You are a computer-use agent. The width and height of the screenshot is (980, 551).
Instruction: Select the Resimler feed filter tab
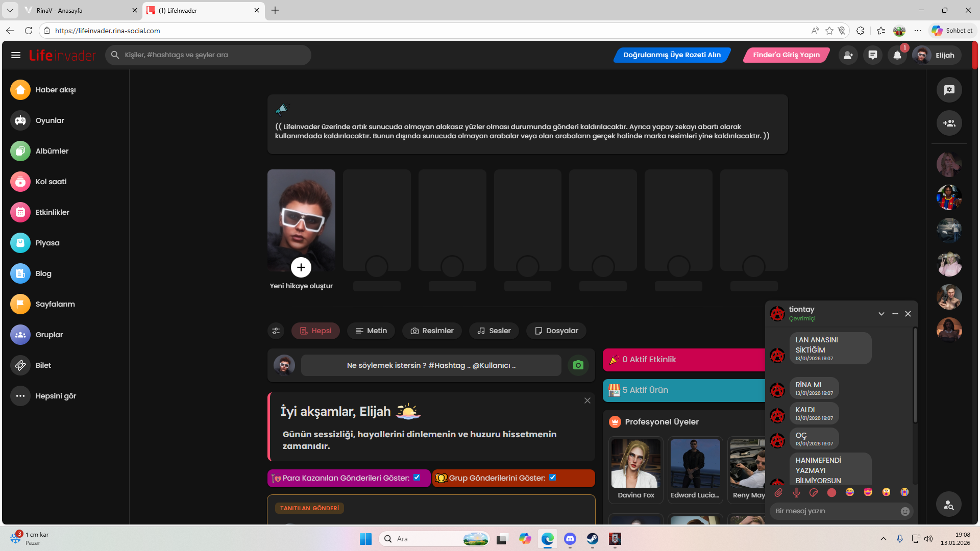pyautogui.click(x=432, y=331)
